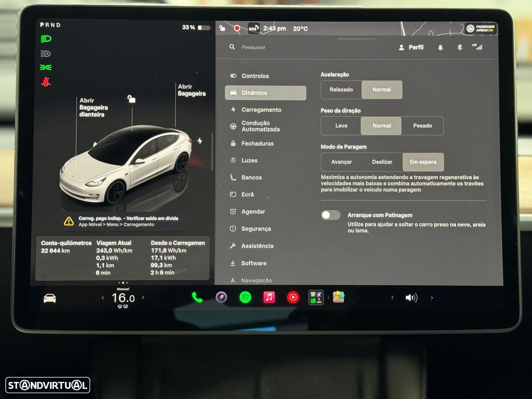Tap the 20°C outside temperature
Viewport: 532px width, 399px height.
(300, 29)
